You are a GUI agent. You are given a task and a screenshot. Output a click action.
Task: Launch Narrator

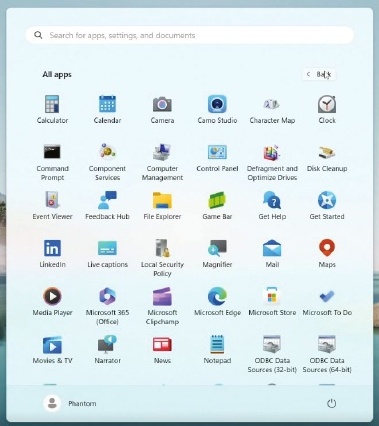pos(107,349)
